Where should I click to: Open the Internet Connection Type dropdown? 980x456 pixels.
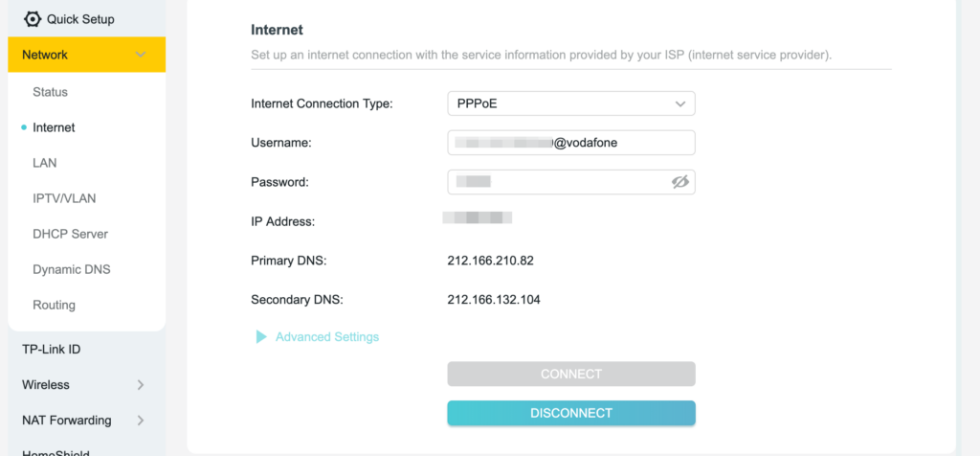570,103
